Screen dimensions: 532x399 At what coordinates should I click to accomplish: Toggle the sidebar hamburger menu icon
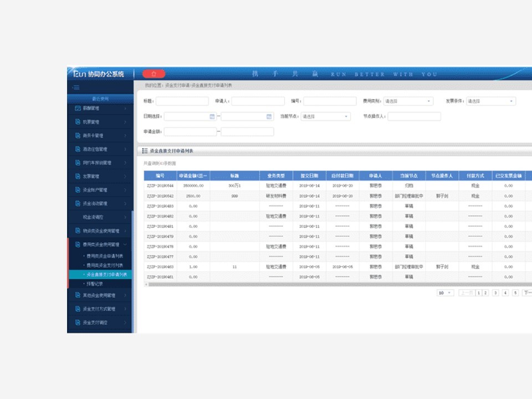(76, 88)
